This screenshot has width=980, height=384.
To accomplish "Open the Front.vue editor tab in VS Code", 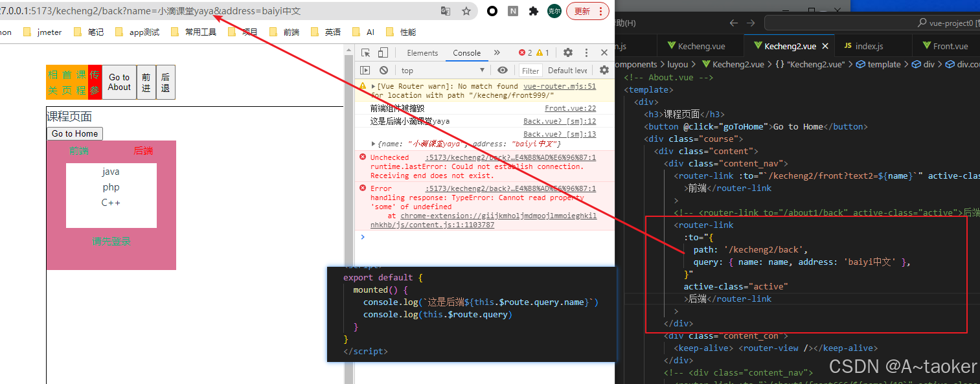I will click(950, 46).
